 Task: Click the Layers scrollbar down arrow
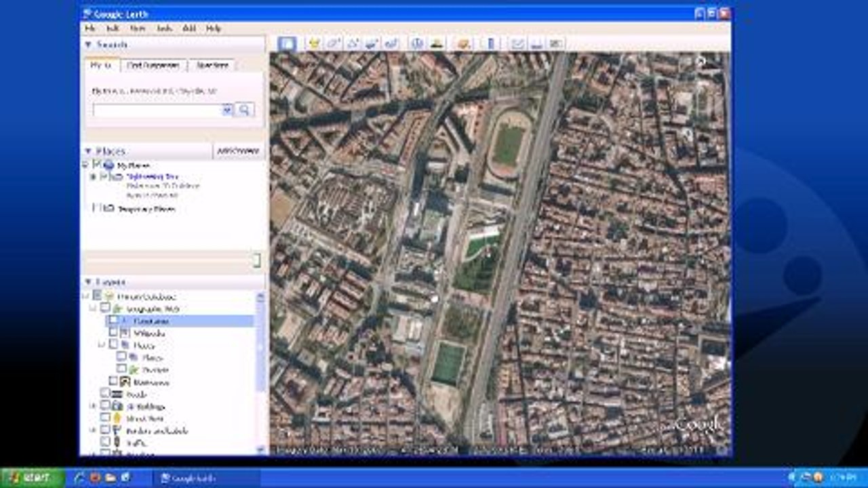pyautogui.click(x=261, y=449)
